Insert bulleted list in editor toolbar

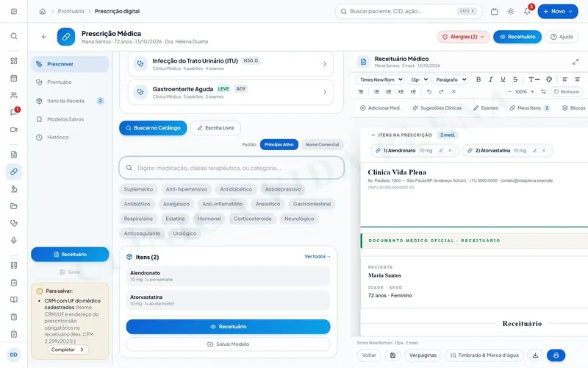[x=376, y=91]
